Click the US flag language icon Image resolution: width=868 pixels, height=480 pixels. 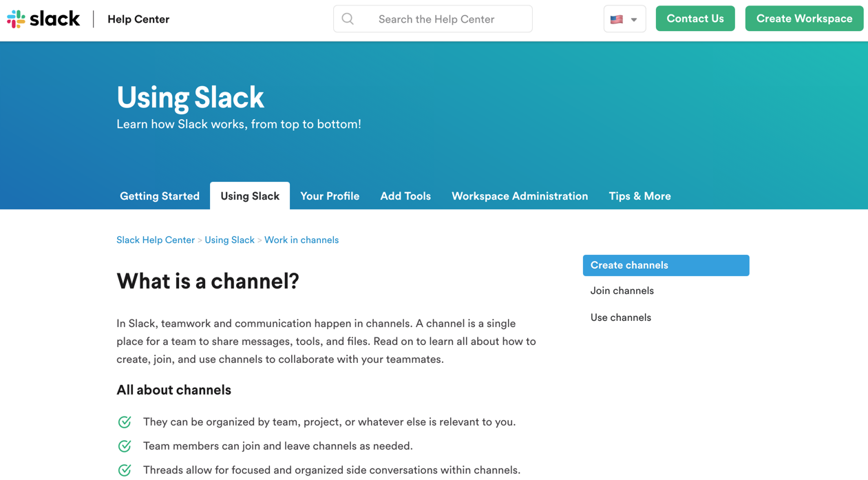click(617, 19)
